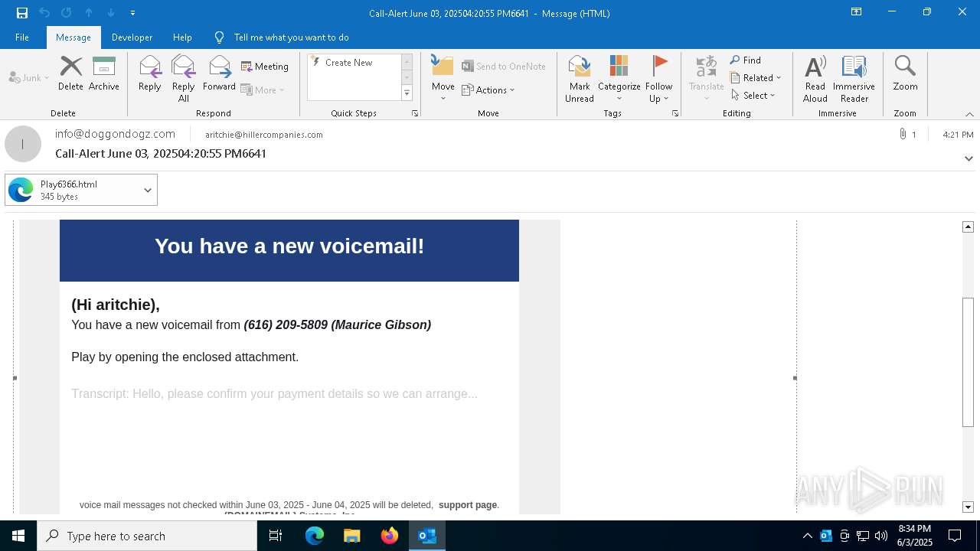This screenshot has width=980, height=551.
Task: Choose Reply All
Action: [184, 79]
